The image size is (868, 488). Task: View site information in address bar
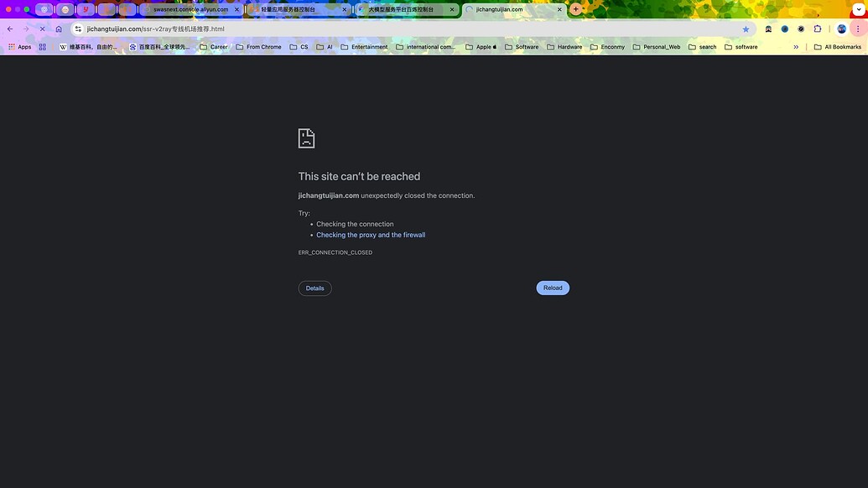pos(78,29)
